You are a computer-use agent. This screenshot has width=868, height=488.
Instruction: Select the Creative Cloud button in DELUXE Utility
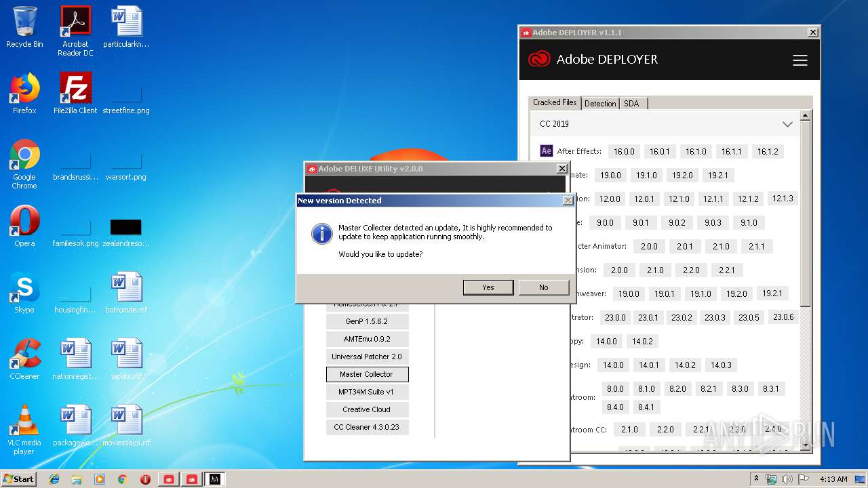pos(367,409)
